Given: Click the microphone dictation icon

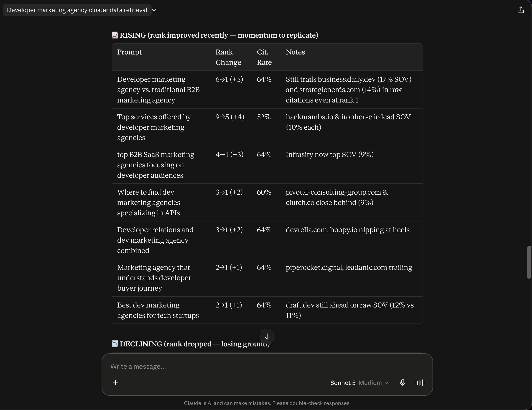Looking at the screenshot, I should click(x=403, y=383).
